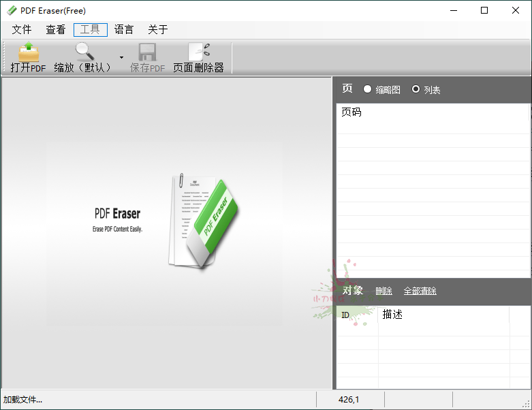Click the 描述 column header
532x410 pixels.
tap(392, 315)
